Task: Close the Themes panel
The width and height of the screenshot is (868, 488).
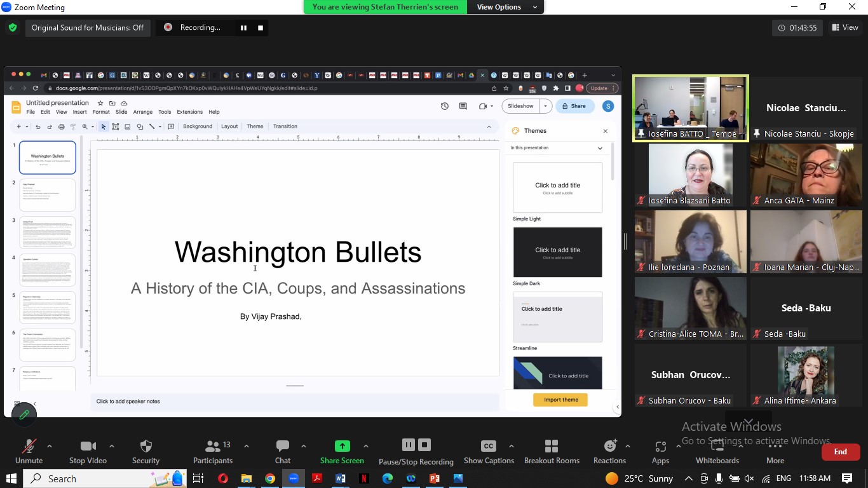Action: (605, 131)
